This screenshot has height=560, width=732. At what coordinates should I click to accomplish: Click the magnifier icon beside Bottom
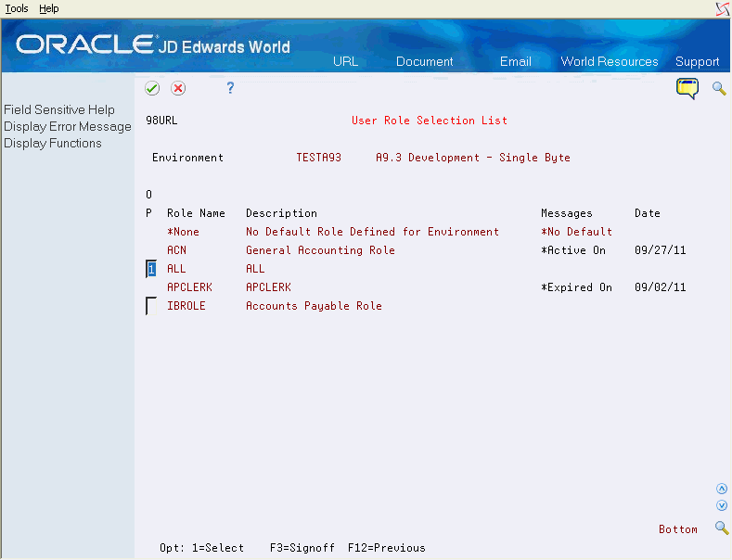point(722,528)
